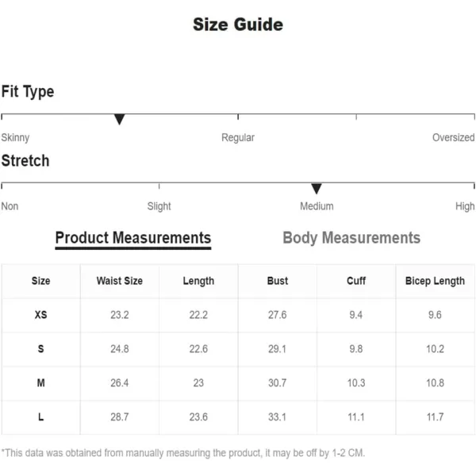Click the Skinny fit label
Viewport: 476px width, 476px height.
15,137
